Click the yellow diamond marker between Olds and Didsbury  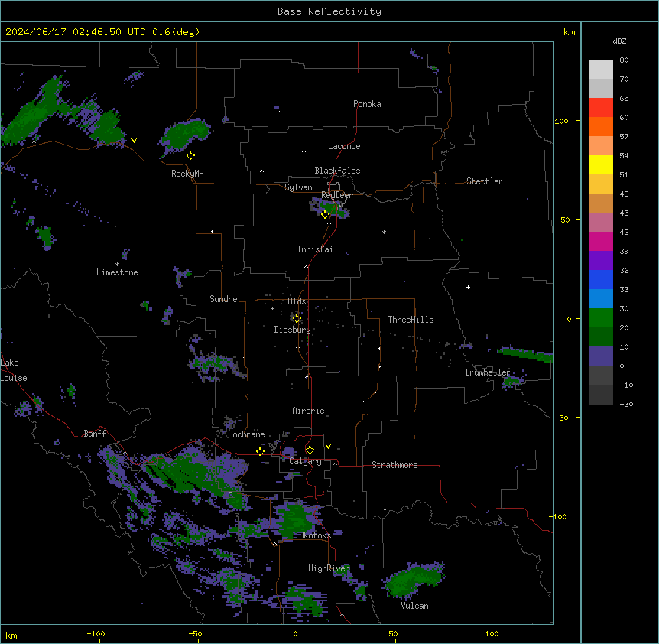coord(297,319)
